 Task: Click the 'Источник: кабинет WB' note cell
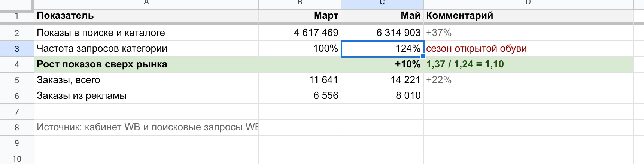146,127
